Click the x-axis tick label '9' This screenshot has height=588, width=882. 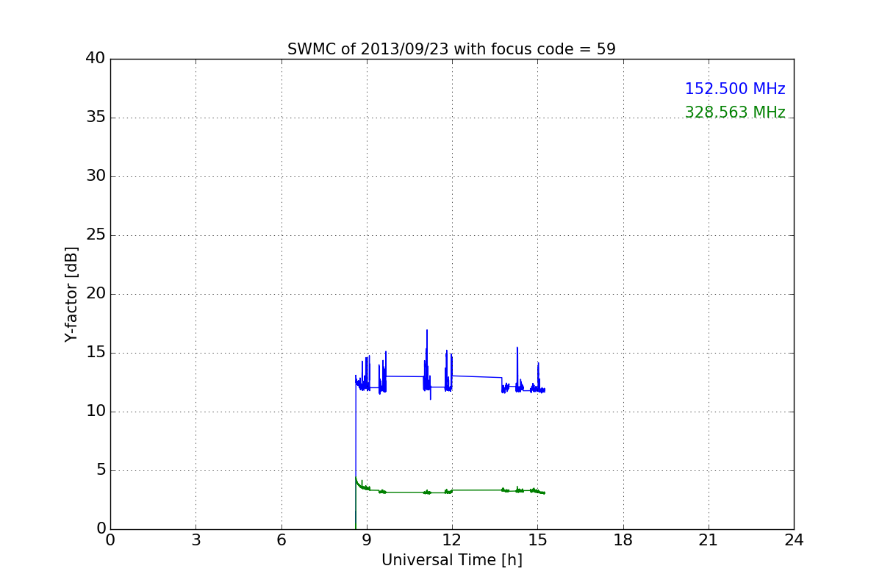coord(367,540)
